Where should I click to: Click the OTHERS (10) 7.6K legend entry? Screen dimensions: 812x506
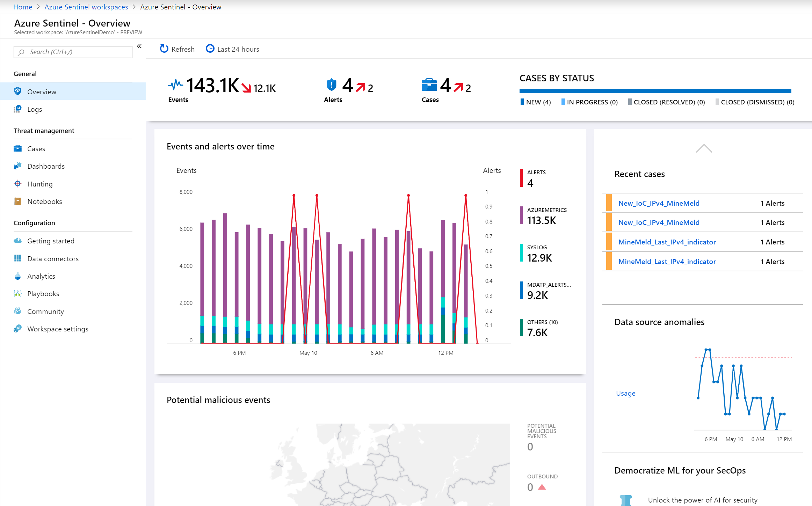point(539,328)
